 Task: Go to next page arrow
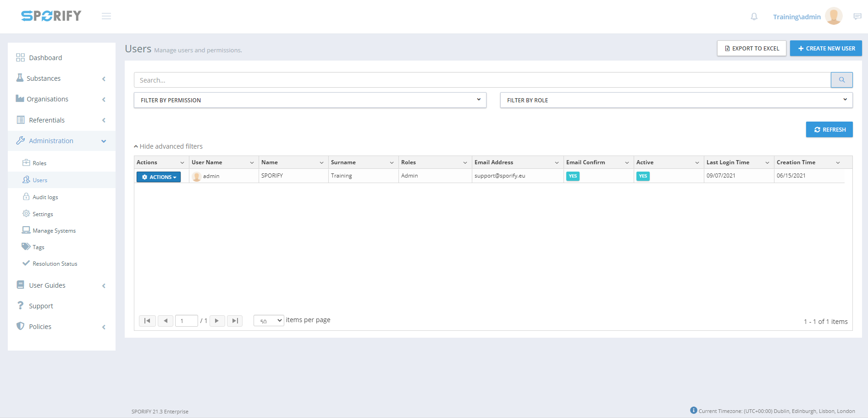tap(217, 321)
